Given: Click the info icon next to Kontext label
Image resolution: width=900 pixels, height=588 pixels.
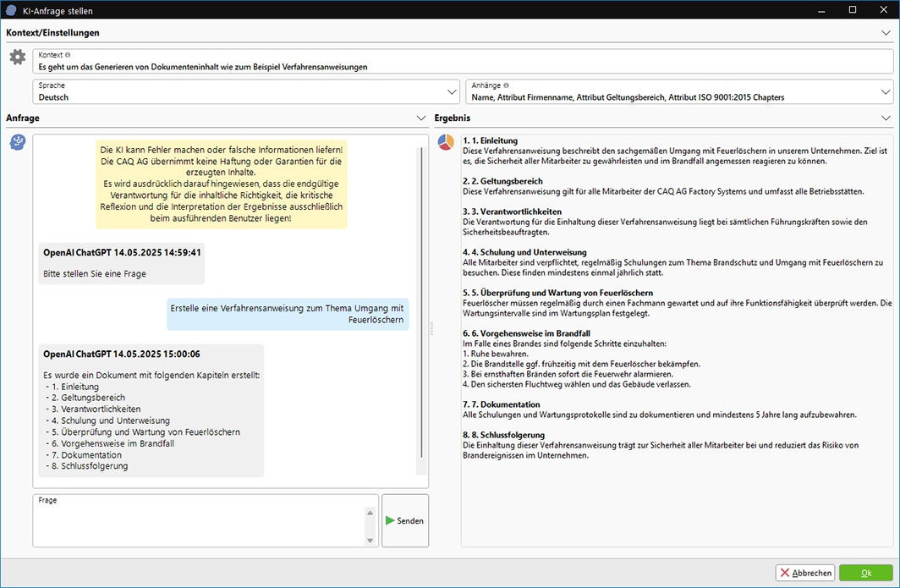Looking at the screenshot, I should point(68,55).
